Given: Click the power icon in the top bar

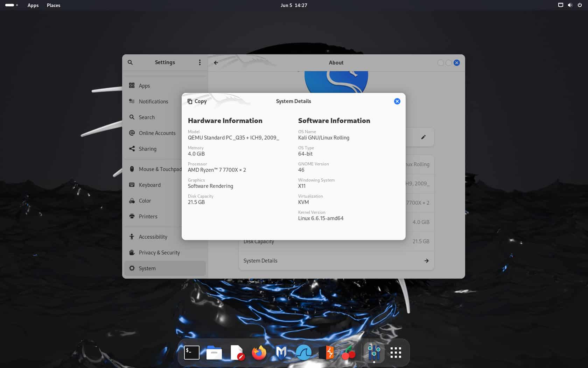Looking at the screenshot, I should pyautogui.click(x=580, y=5).
